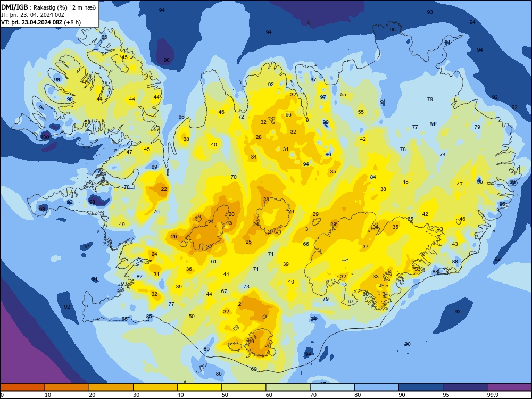Screen dimensions: 532x399
Task: Select the humidity value '51' in the Westfjords
Action: (104, 54)
